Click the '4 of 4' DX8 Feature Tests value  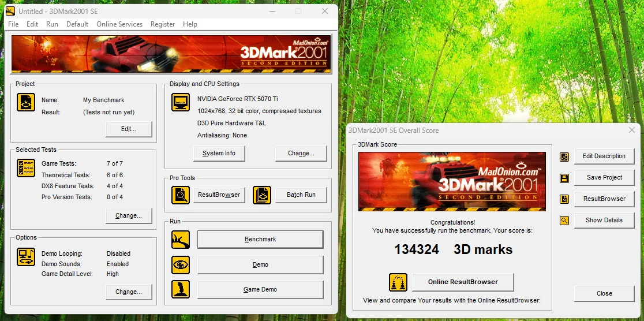[115, 186]
